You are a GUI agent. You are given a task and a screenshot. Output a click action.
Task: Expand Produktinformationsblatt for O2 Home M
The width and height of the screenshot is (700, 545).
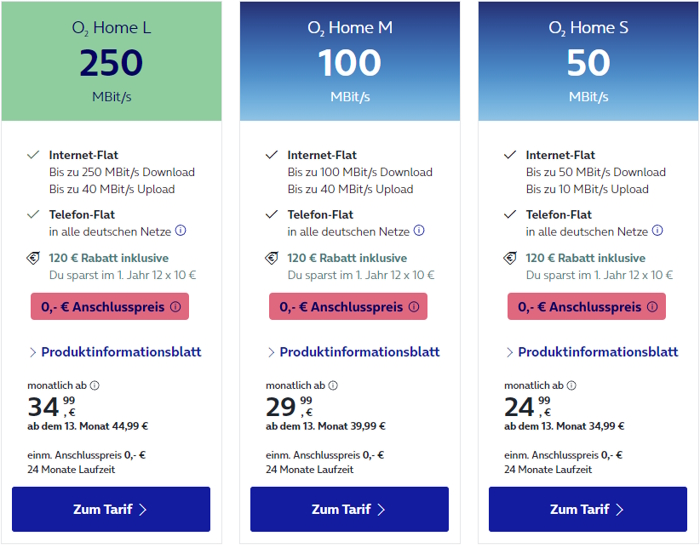tap(353, 352)
